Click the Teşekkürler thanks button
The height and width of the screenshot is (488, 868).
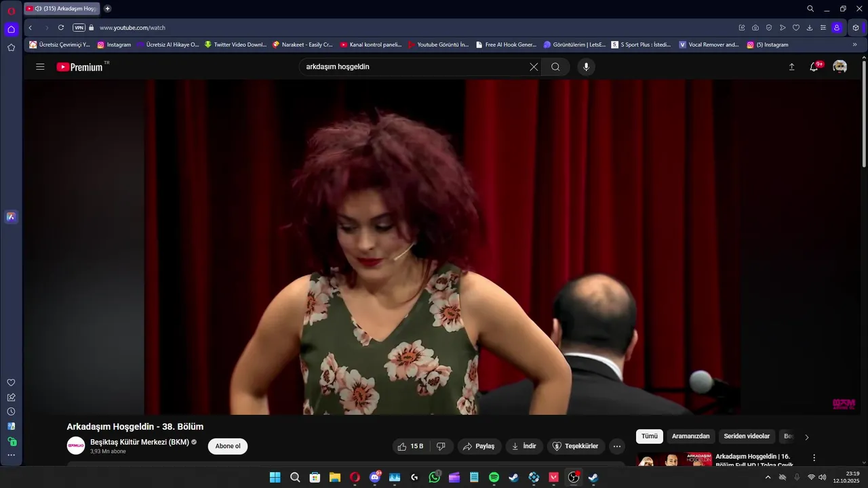576,446
